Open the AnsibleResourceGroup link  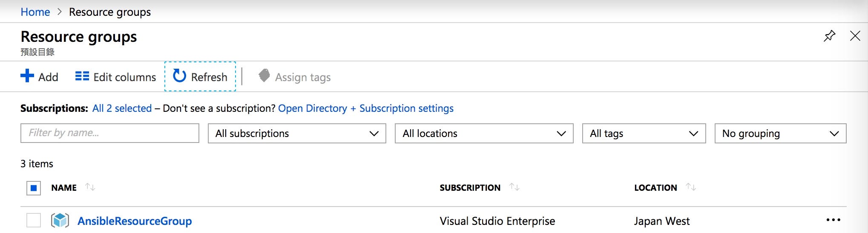[x=135, y=221]
